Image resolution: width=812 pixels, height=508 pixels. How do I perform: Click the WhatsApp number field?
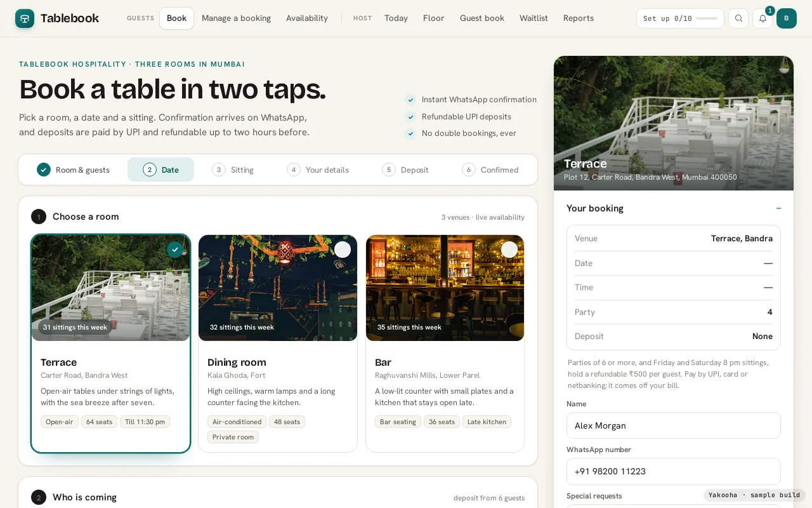[x=674, y=471]
